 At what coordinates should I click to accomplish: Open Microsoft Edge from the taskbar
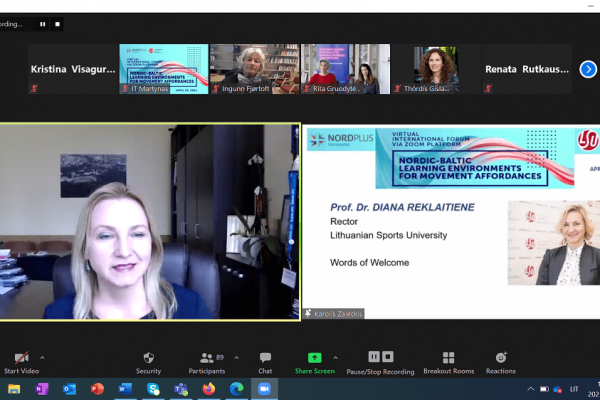pyautogui.click(x=236, y=389)
